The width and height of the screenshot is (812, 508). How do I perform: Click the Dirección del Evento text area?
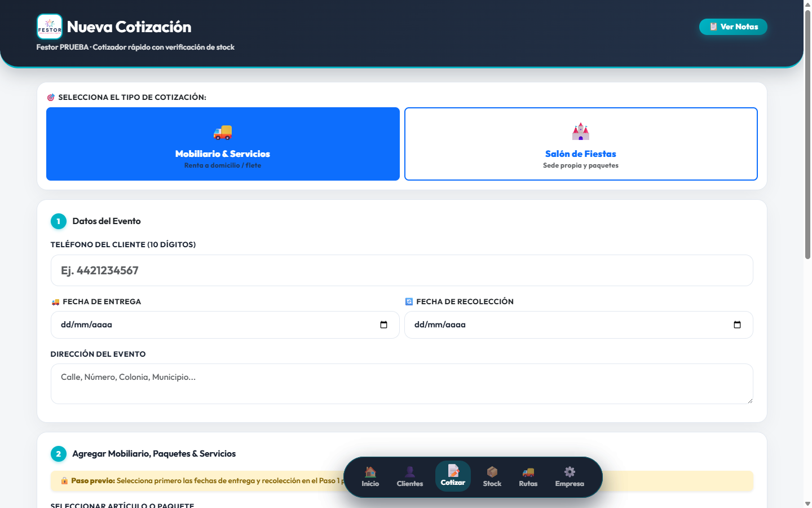click(x=402, y=384)
